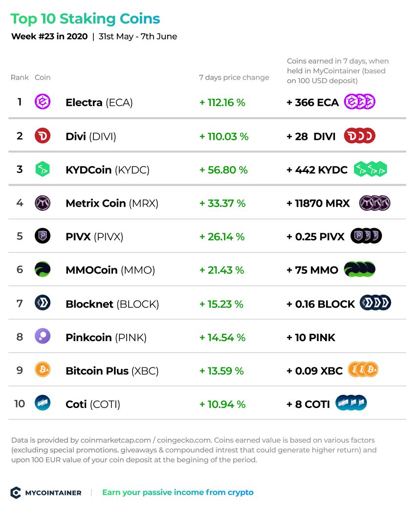420x516 pixels.
Task: Click the stacked XBC coins earned graphic
Action: click(363, 369)
